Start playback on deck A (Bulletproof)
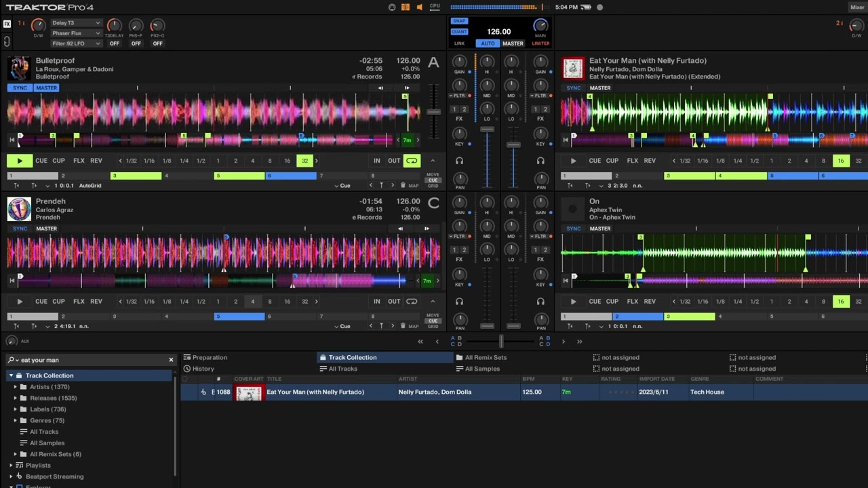This screenshot has width=868, height=488. pos(20,161)
